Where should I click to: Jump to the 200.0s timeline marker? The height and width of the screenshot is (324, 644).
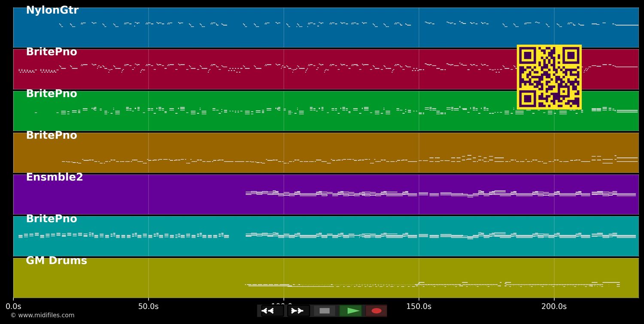pos(554,307)
